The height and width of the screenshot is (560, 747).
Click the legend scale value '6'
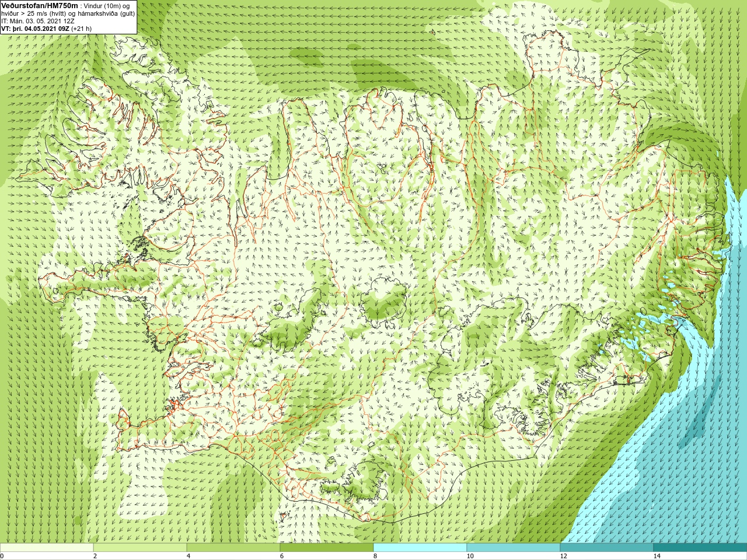tap(282, 556)
